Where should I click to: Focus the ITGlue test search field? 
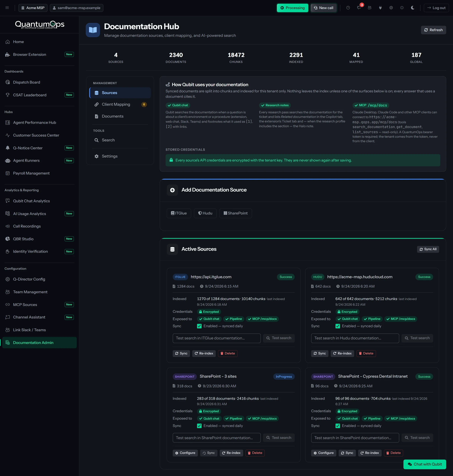click(x=217, y=338)
